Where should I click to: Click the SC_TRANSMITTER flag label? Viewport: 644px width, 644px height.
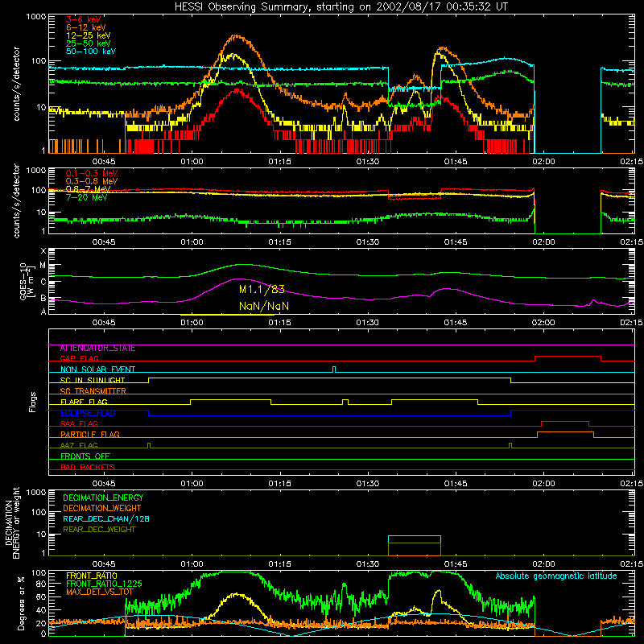click(x=93, y=391)
